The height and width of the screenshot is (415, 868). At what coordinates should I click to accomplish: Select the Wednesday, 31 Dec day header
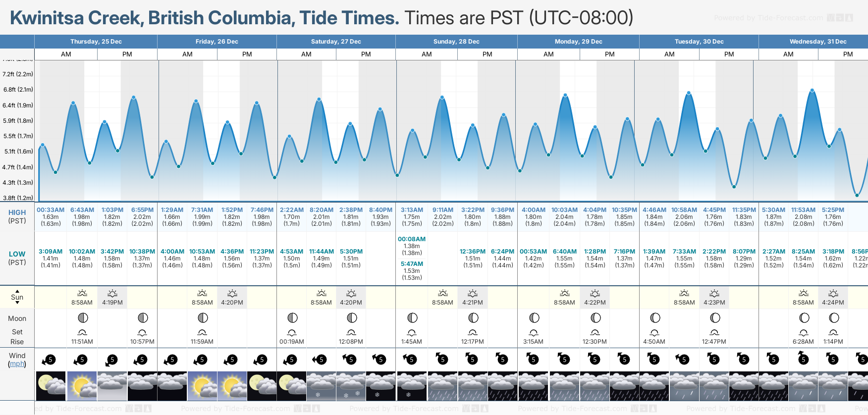click(x=817, y=42)
